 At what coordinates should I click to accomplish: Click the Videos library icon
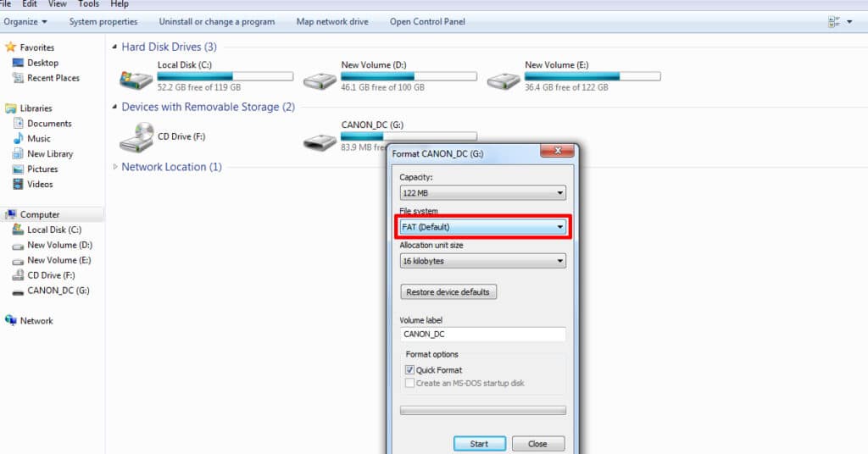(18, 184)
